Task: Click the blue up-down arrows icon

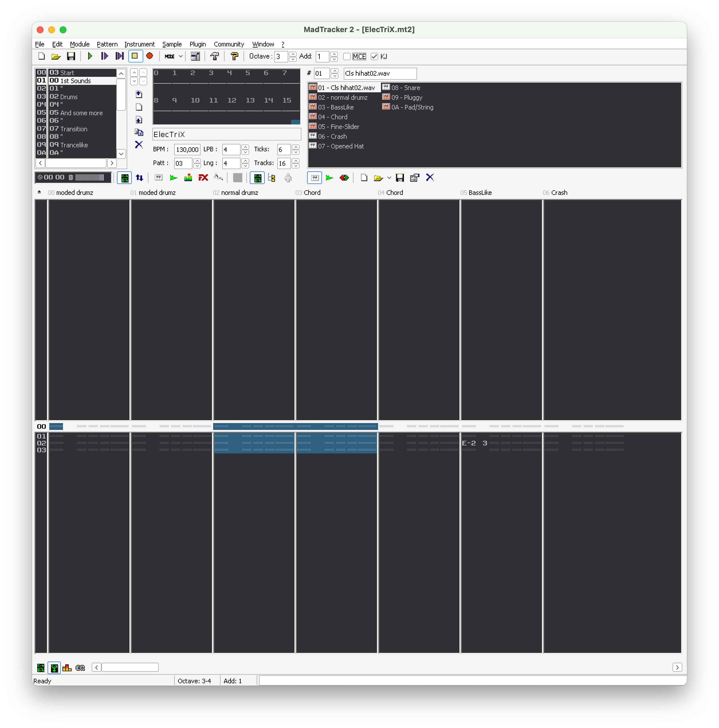Action: click(x=139, y=178)
